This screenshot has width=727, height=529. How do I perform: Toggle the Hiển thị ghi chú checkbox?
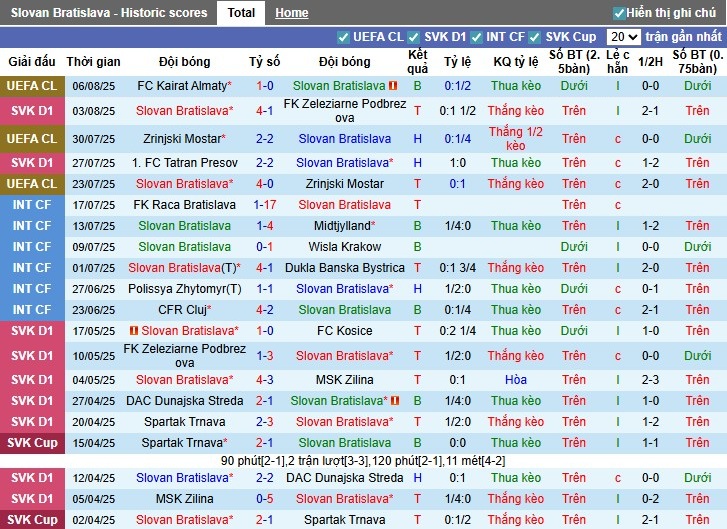coord(619,13)
